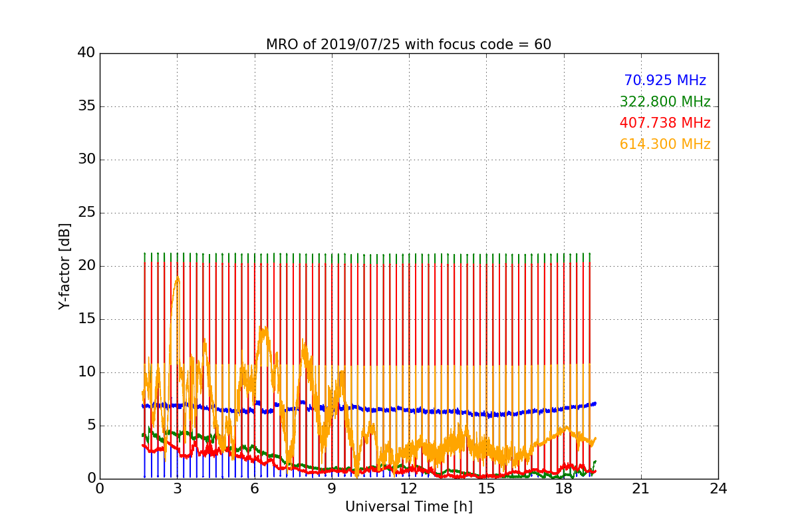Click the x-axis tick label 12
Image resolution: width=798 pixels, height=532 pixels.
tap(409, 489)
